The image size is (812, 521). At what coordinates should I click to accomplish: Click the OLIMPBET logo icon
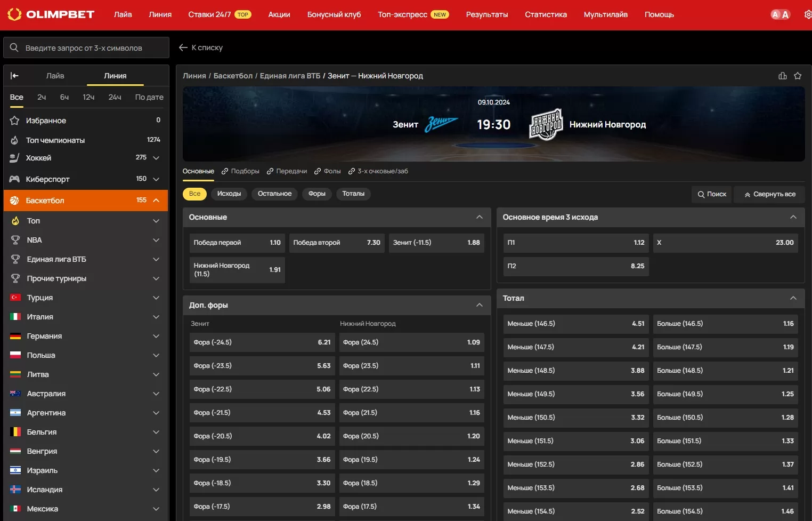pos(14,14)
